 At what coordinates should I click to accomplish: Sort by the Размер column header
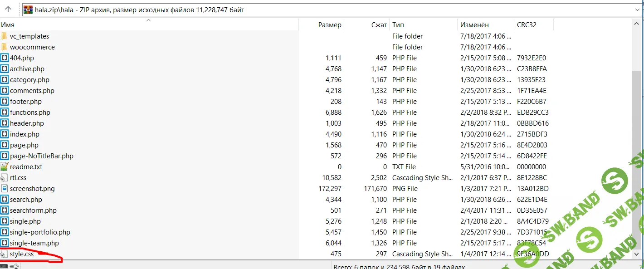pyautogui.click(x=329, y=25)
